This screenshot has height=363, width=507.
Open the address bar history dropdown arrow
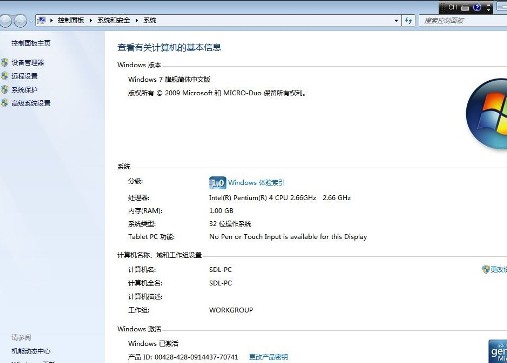point(396,21)
